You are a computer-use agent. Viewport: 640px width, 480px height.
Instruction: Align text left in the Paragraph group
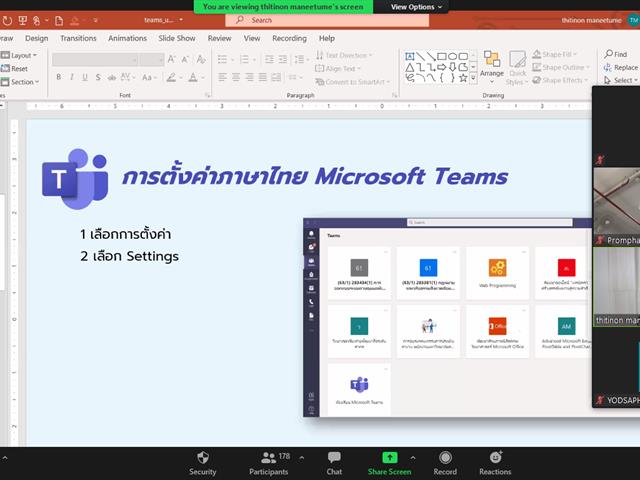[x=222, y=77]
